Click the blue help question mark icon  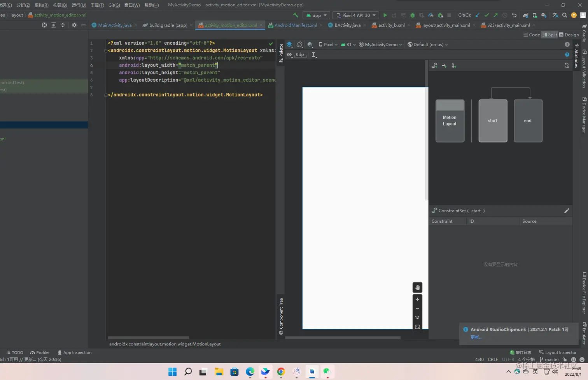(x=567, y=55)
